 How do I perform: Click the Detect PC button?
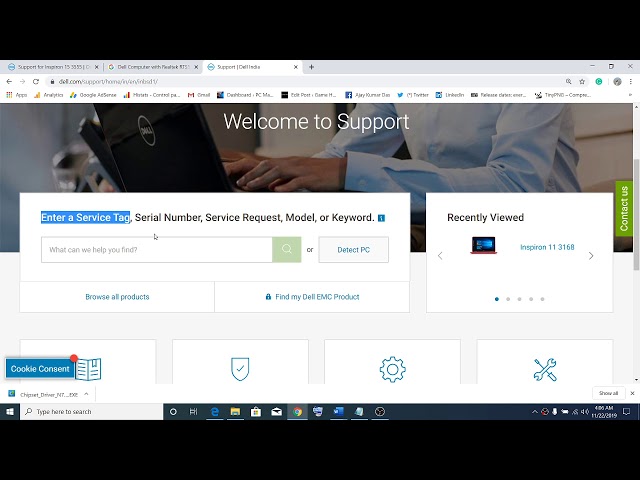pyautogui.click(x=353, y=250)
